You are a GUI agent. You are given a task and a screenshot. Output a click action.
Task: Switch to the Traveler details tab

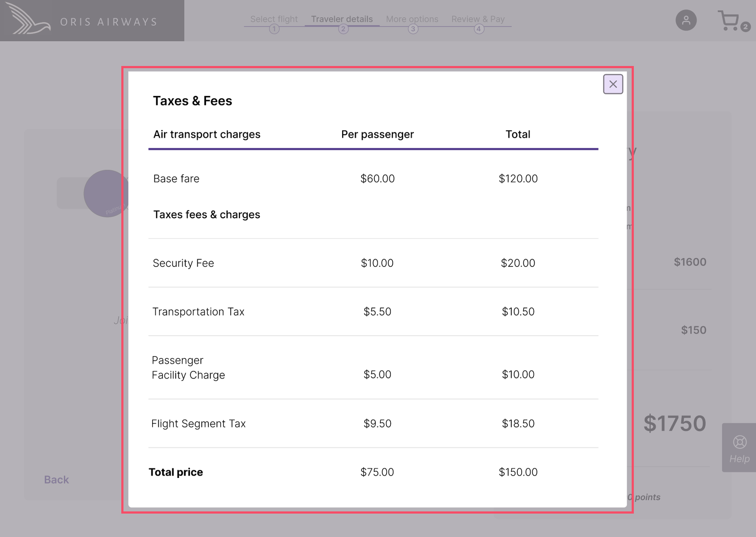click(342, 19)
